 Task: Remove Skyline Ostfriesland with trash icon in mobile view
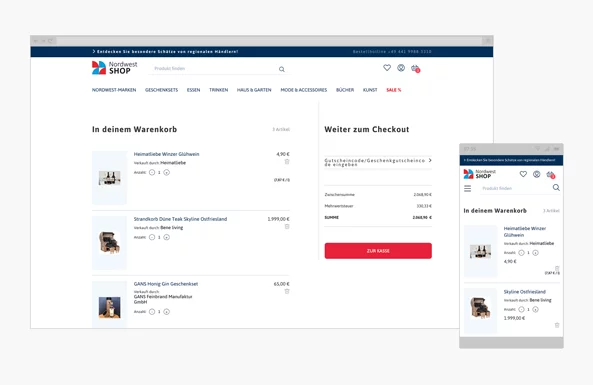(x=557, y=325)
